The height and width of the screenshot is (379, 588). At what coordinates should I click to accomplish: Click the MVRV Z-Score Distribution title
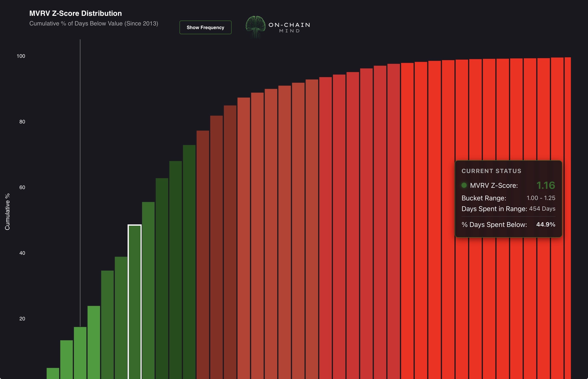click(75, 13)
